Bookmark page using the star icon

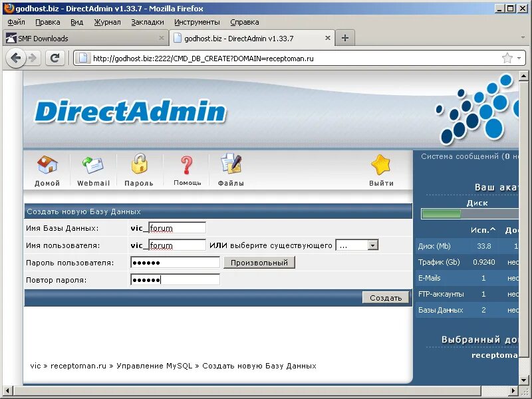507,59
